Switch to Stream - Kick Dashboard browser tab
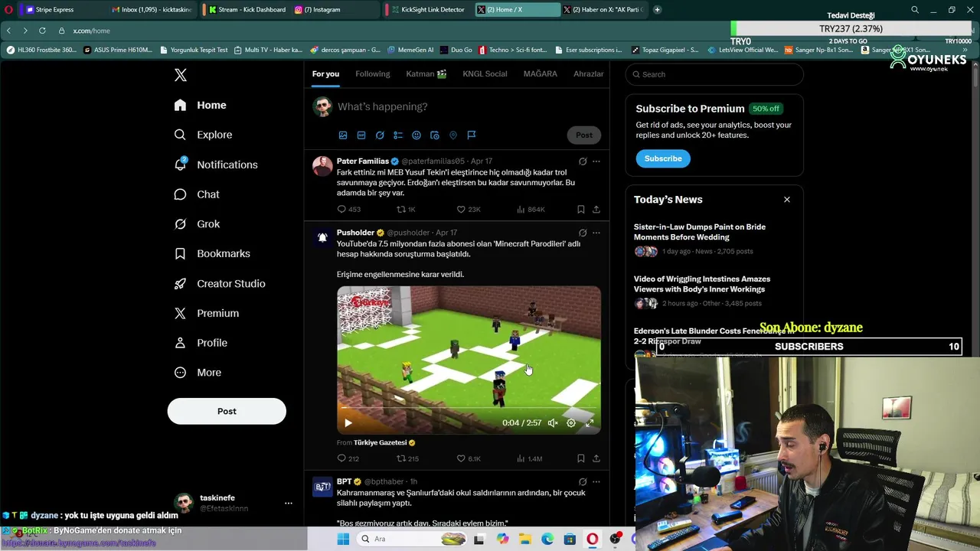 click(x=247, y=10)
